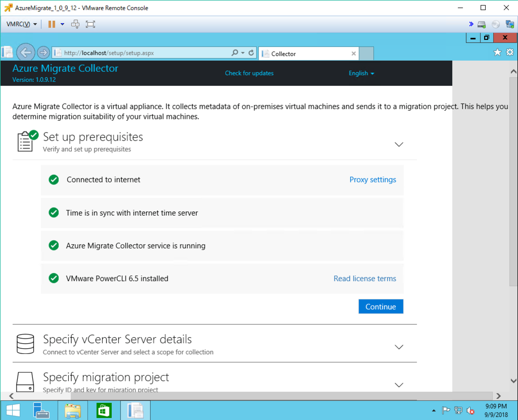Enter VMRC full screen mode

(90, 24)
